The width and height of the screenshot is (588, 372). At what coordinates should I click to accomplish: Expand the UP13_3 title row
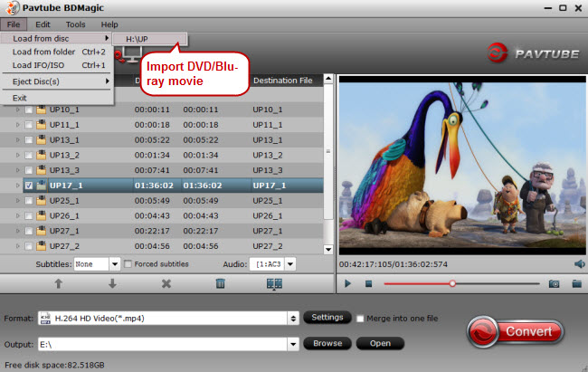(17, 170)
